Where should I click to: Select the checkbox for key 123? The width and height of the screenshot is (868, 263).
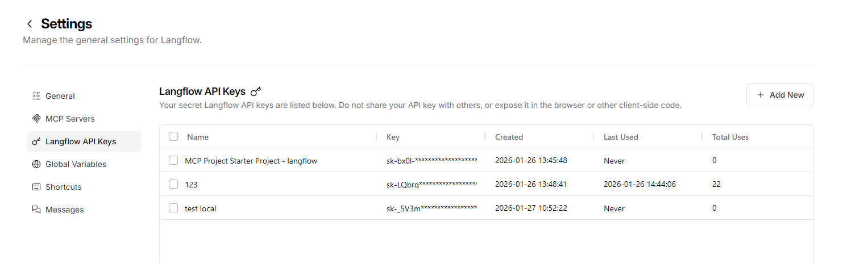pos(173,184)
